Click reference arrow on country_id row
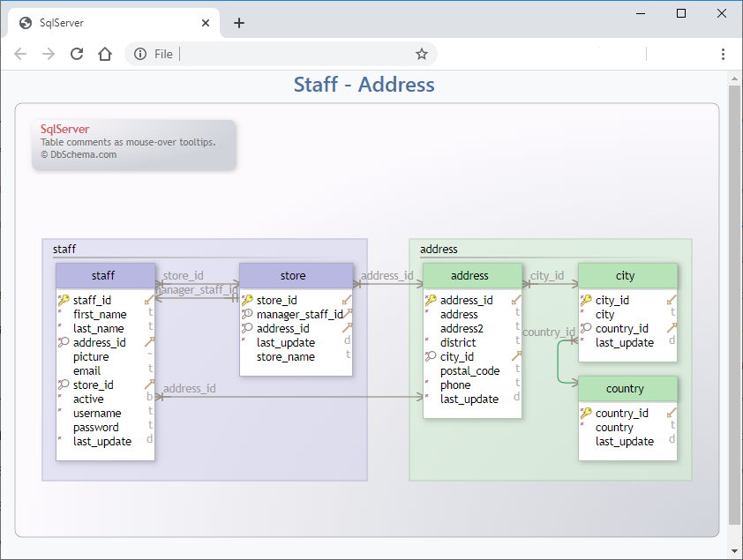 coord(672,413)
